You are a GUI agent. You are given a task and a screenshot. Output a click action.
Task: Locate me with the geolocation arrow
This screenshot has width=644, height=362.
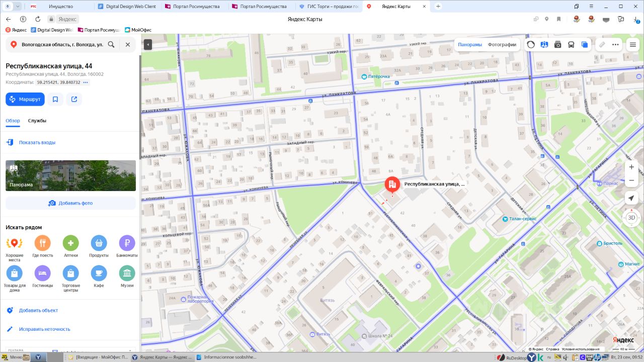(x=631, y=198)
